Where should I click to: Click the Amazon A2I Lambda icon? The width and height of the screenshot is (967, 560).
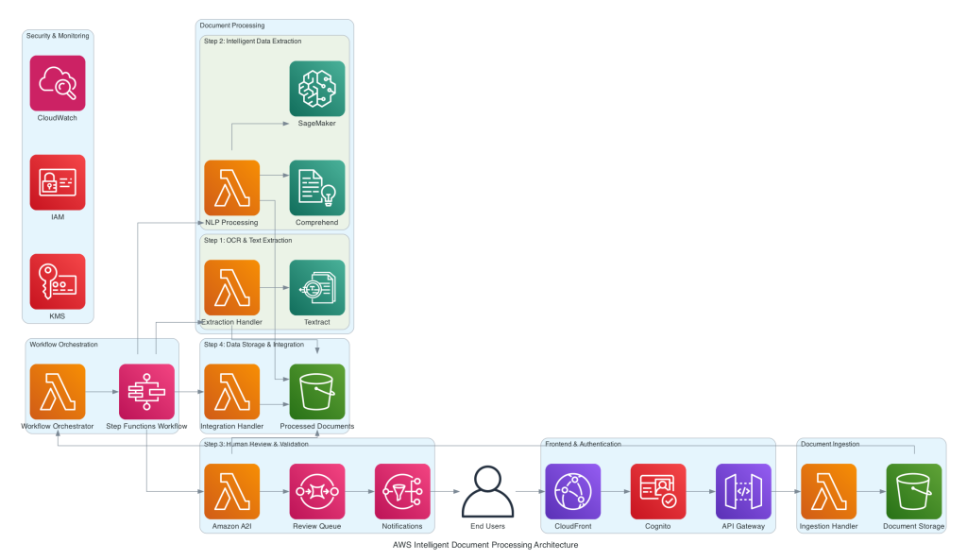pos(232,492)
